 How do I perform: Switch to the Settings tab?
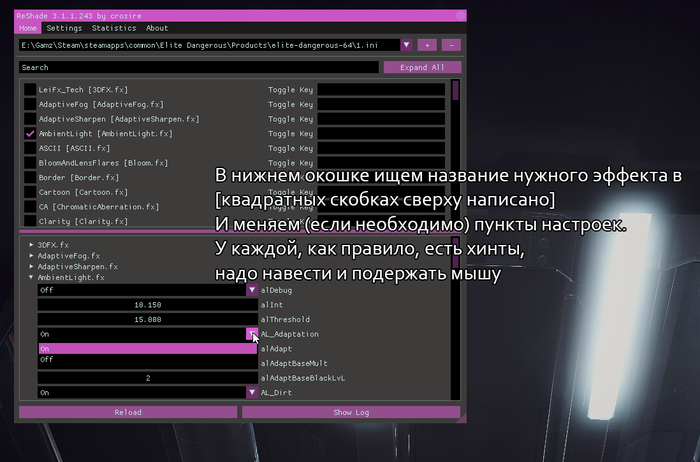coord(64,28)
